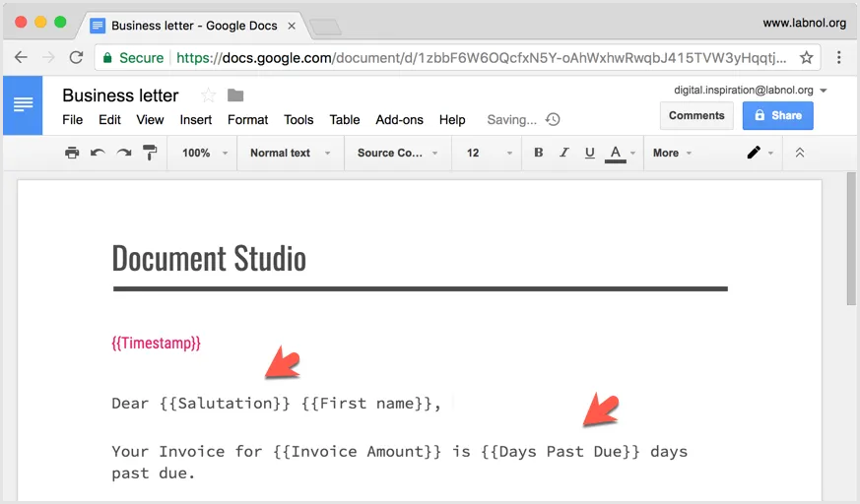Open the font size 12 dropdown

tap(490, 153)
